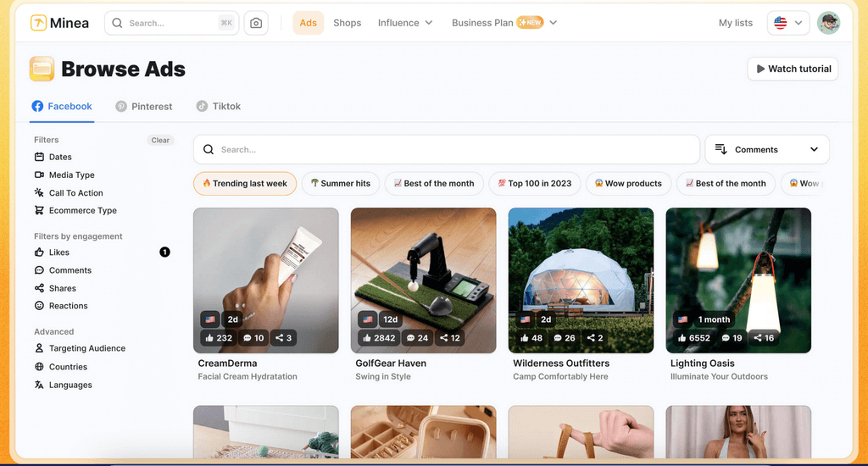Click the US flag badge on Lighting Oasis card
This screenshot has width=868, height=466.
[682, 319]
